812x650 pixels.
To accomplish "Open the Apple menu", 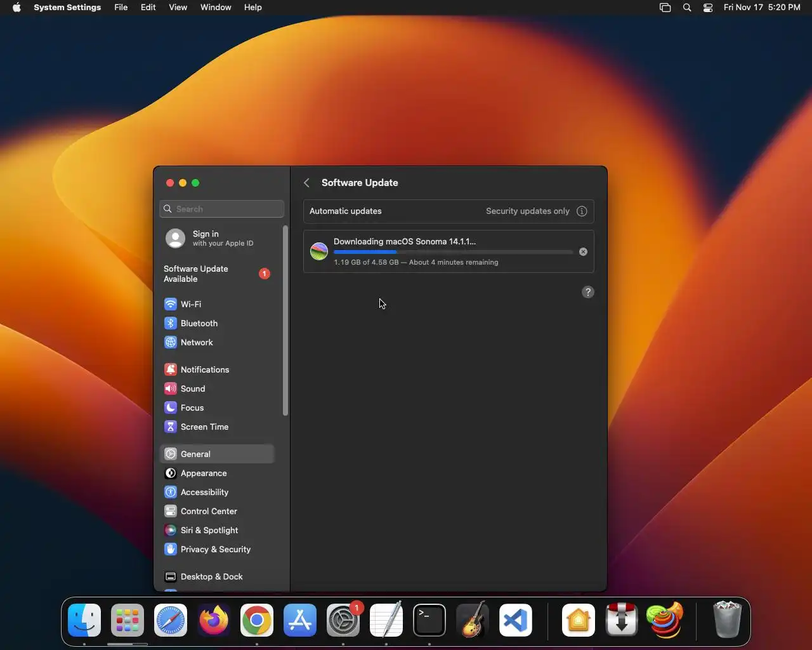I will click(16, 8).
